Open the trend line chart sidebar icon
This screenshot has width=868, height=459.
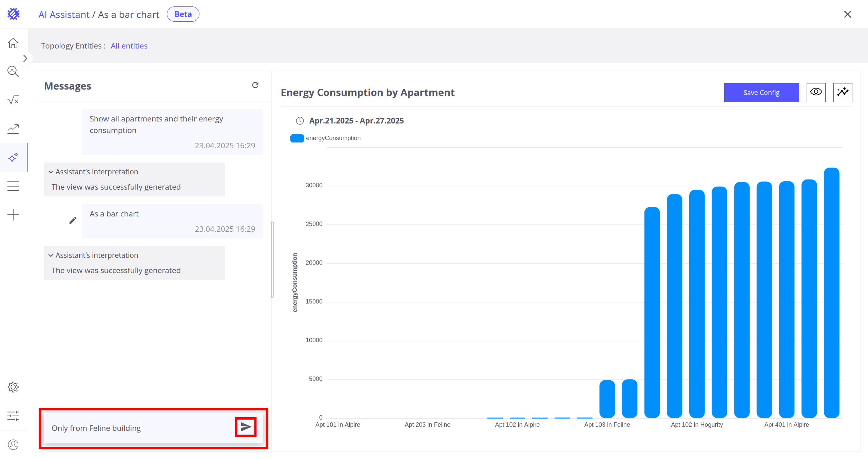click(13, 129)
